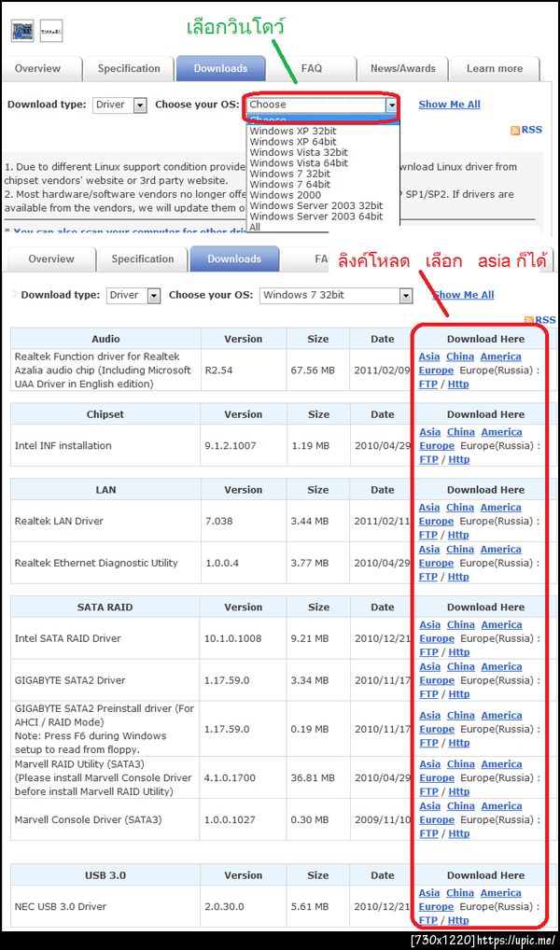Open the Learn more tab

[495, 68]
